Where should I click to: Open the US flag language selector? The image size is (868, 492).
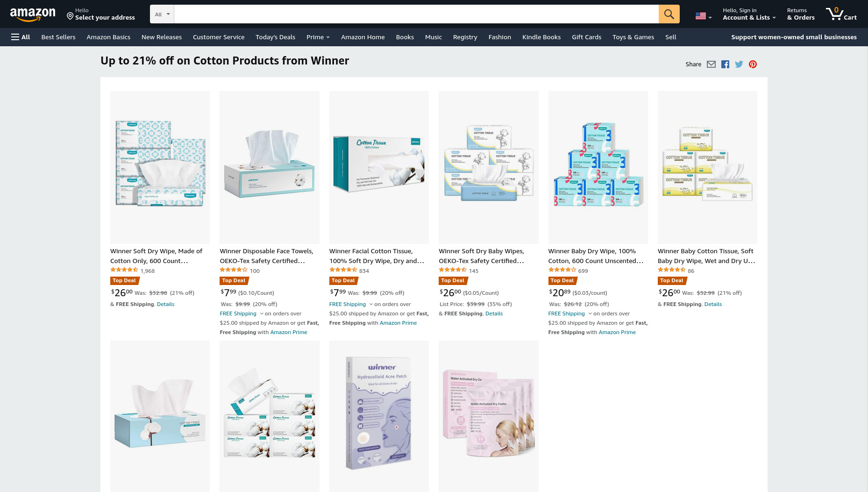[x=703, y=16]
